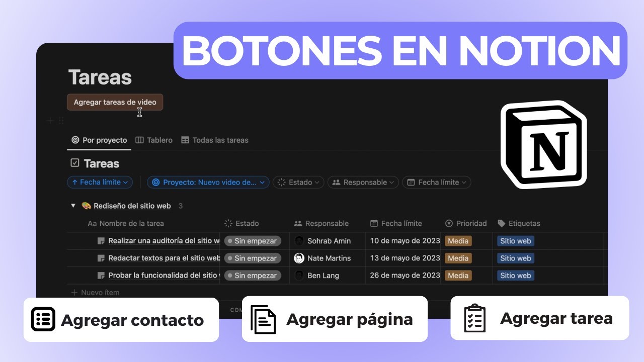
Task: Switch to the Por proyecto tab
Action: [x=99, y=140]
